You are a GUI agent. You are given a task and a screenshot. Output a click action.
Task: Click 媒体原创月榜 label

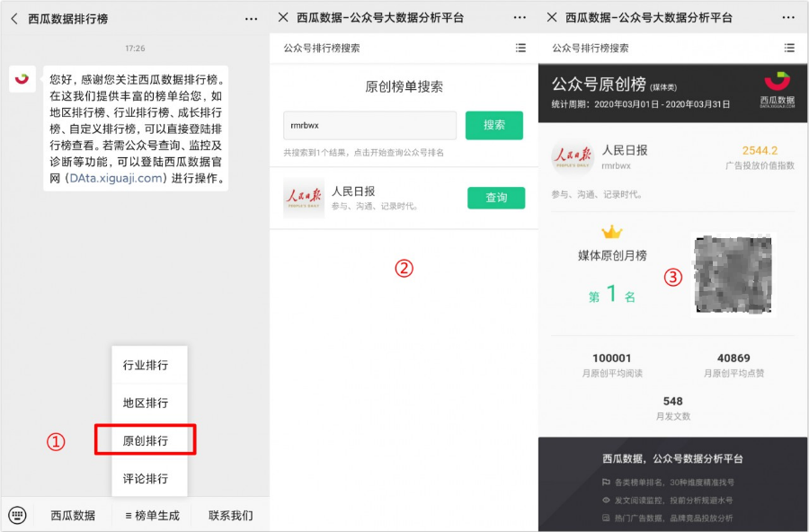click(612, 255)
